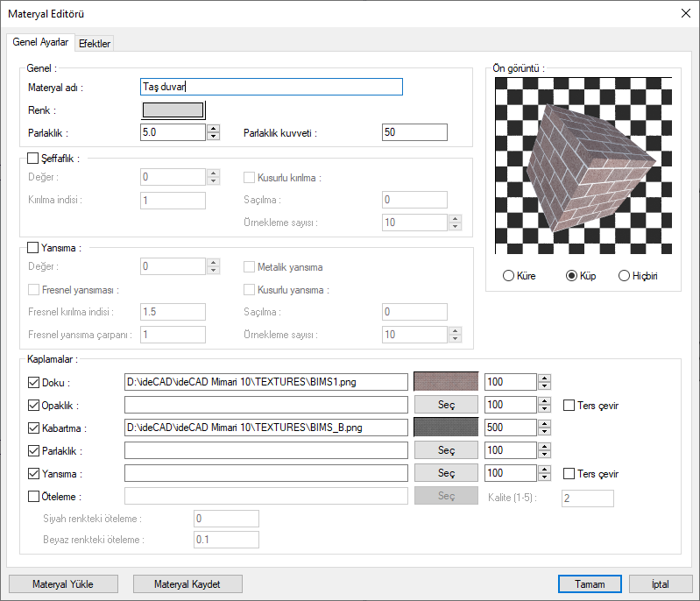Select the Hiçbiri preview option
Screen dimensions: 700x601
624,275
